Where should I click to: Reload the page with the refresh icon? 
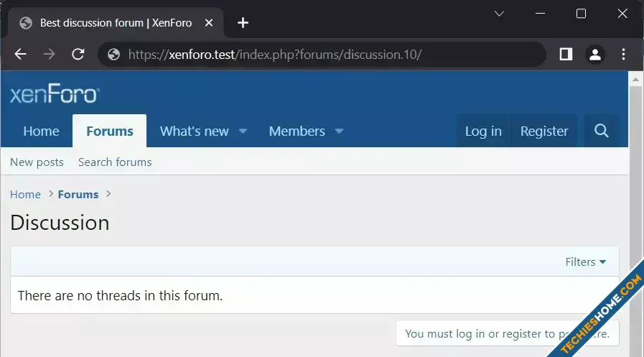coord(78,54)
